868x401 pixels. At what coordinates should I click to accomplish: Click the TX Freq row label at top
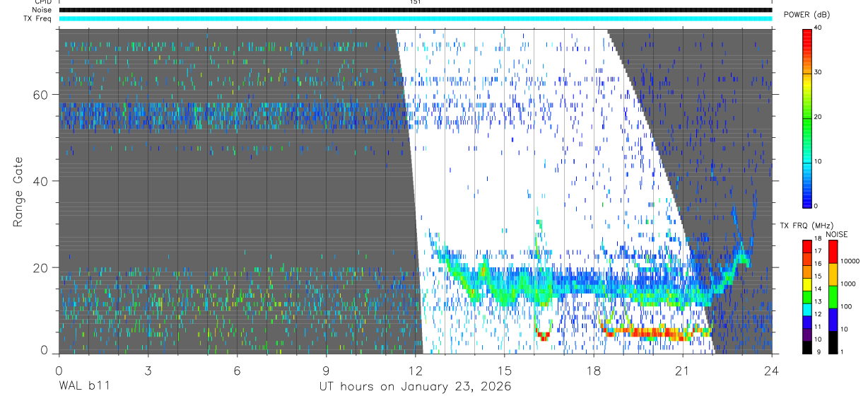37,18
